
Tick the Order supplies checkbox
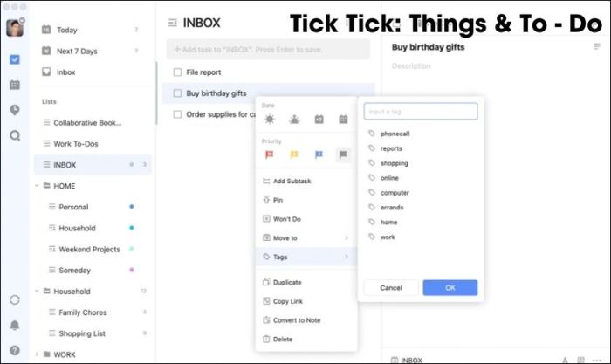(177, 114)
